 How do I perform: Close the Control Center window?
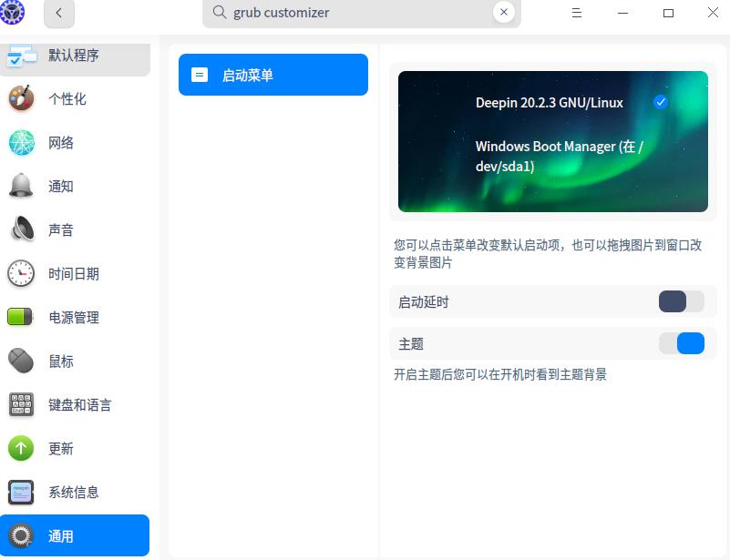(x=713, y=13)
